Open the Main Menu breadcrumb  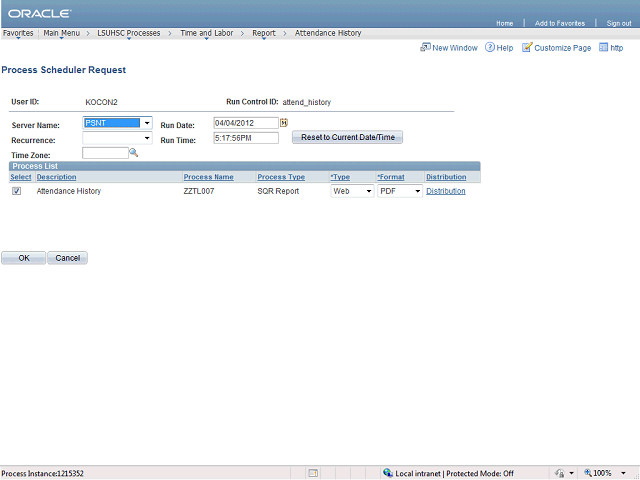[62, 33]
